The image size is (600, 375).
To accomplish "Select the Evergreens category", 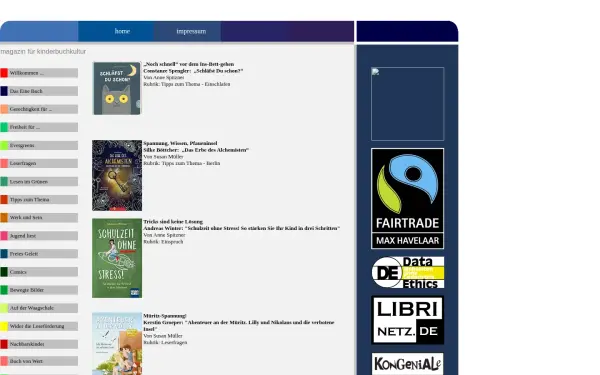I will click(39, 145).
